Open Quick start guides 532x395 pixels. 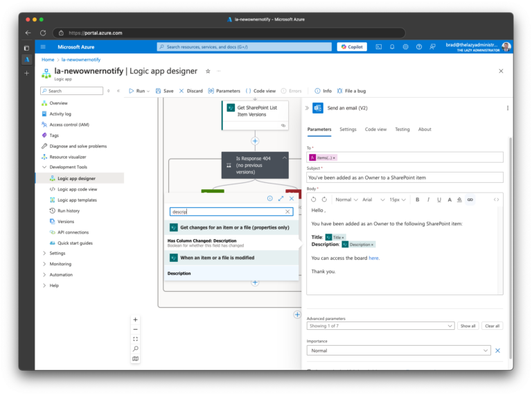pos(75,243)
